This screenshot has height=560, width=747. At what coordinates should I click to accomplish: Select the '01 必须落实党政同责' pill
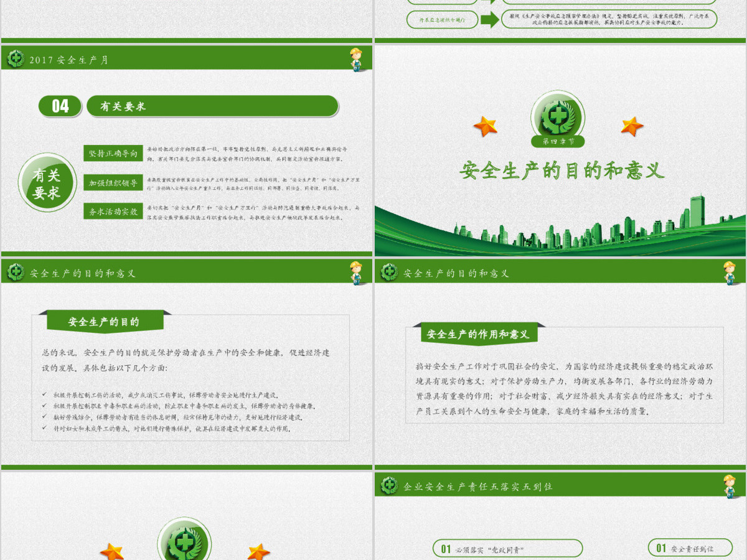click(x=508, y=549)
